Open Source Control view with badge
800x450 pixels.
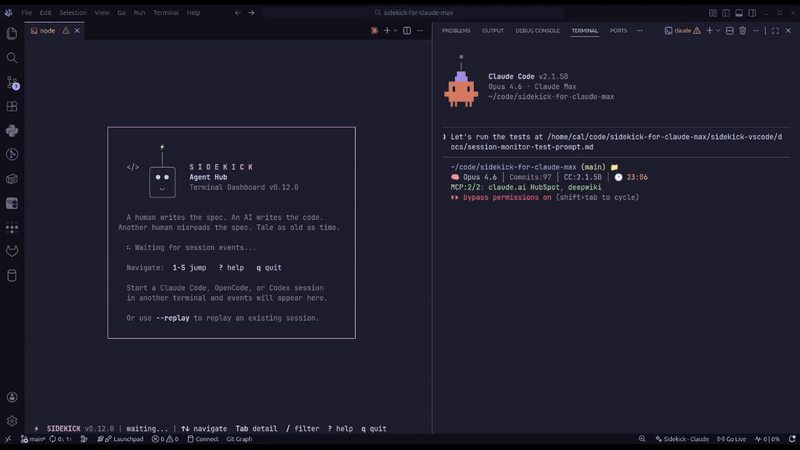[12, 83]
